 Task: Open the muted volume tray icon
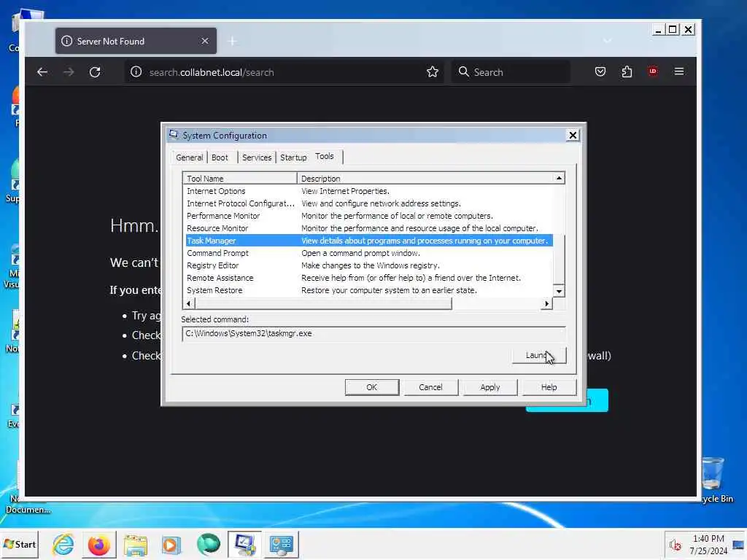675,545
